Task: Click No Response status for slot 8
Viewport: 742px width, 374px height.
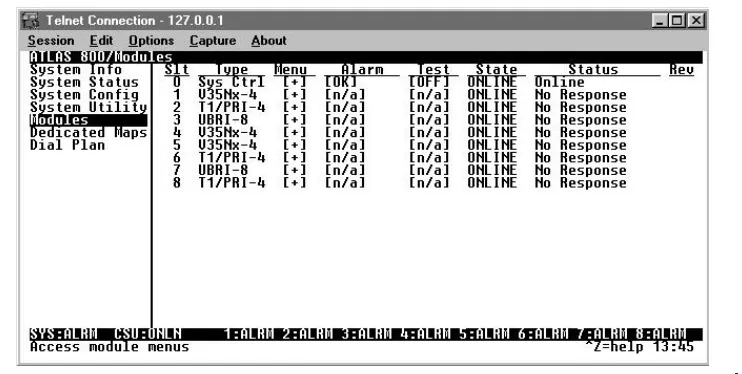Action: point(581,183)
